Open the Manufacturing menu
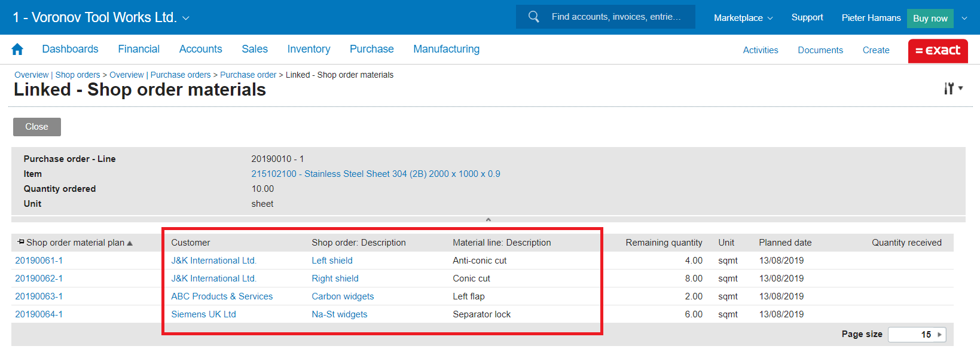Viewport: 980px width, 352px height. 446,49
